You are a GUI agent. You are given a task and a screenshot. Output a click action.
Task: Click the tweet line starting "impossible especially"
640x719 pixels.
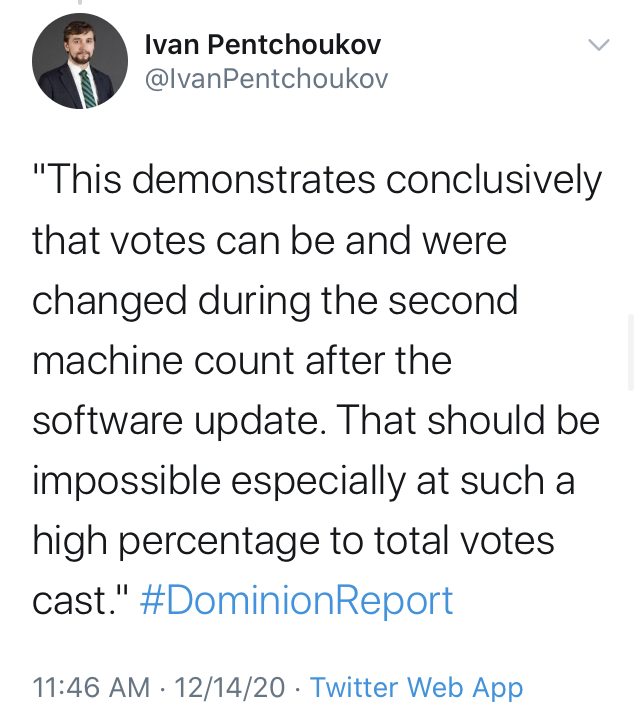click(x=303, y=482)
